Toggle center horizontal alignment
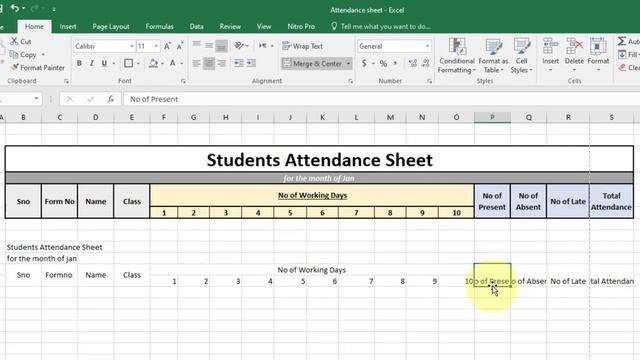The height and width of the screenshot is (360, 640). pyautogui.click(x=209, y=63)
